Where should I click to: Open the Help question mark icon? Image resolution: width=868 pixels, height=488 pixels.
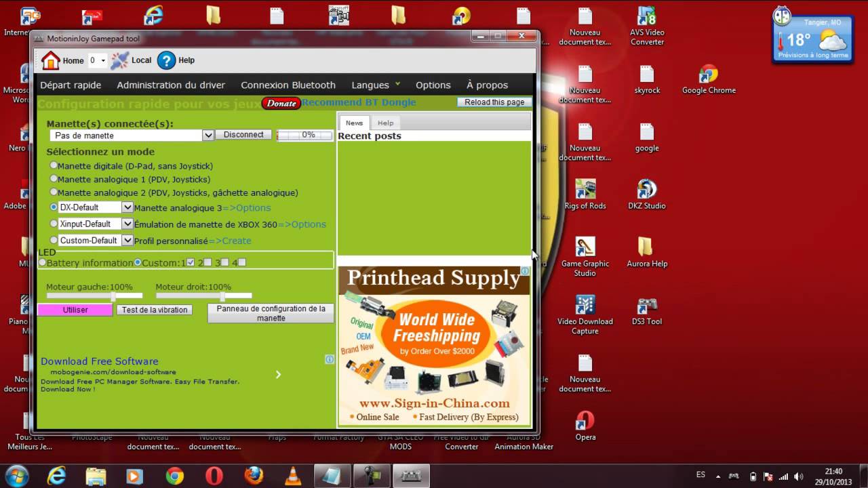pos(166,60)
